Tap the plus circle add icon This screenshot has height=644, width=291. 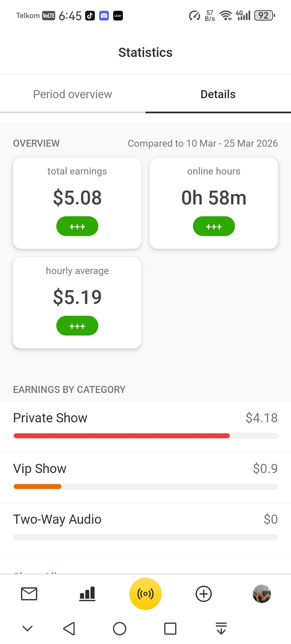204,594
